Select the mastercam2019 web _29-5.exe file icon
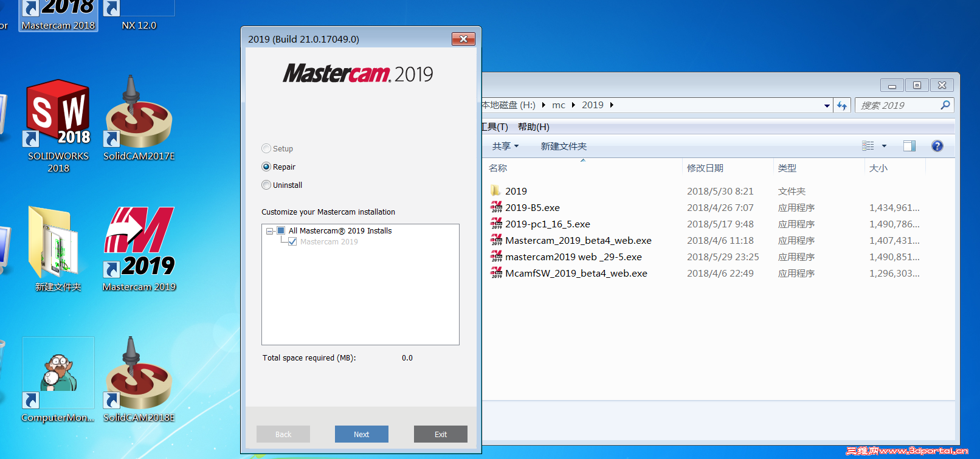 click(496, 257)
